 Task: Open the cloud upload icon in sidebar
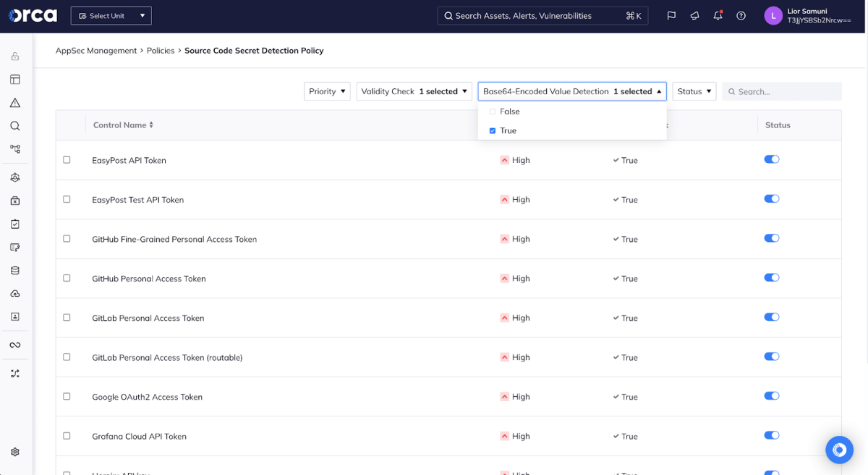point(15,293)
